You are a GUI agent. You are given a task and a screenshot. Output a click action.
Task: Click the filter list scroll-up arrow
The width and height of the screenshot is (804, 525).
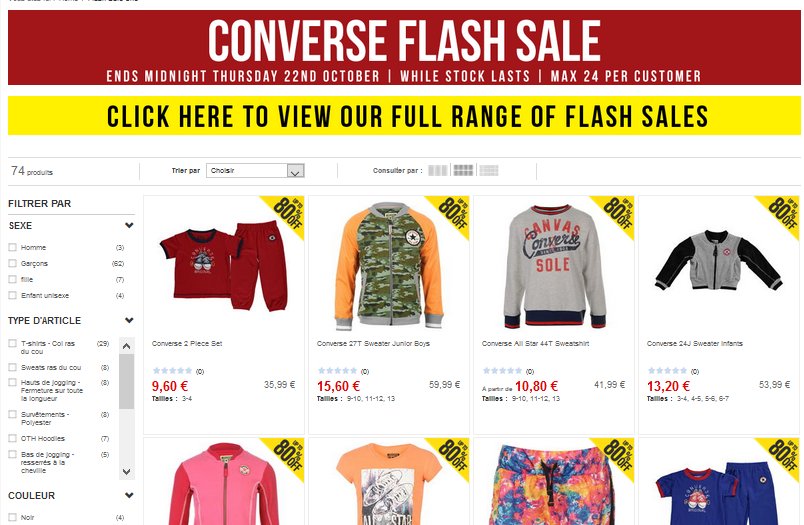[x=127, y=346]
